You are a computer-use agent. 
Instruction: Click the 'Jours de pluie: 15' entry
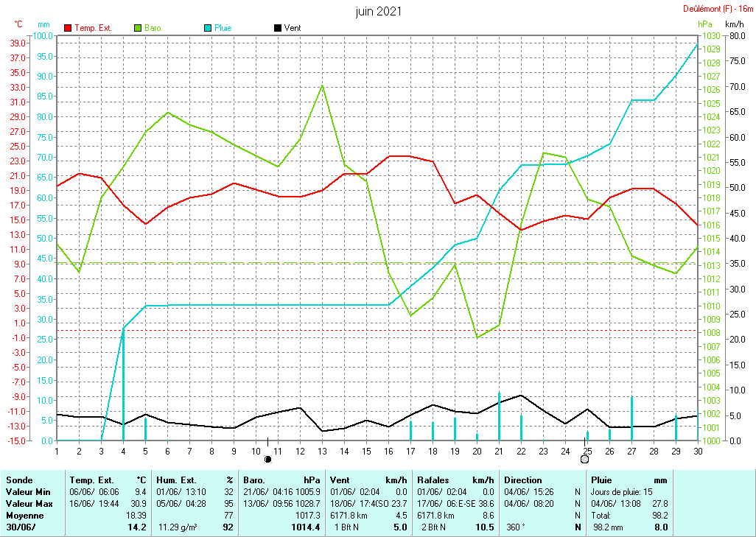pos(620,491)
